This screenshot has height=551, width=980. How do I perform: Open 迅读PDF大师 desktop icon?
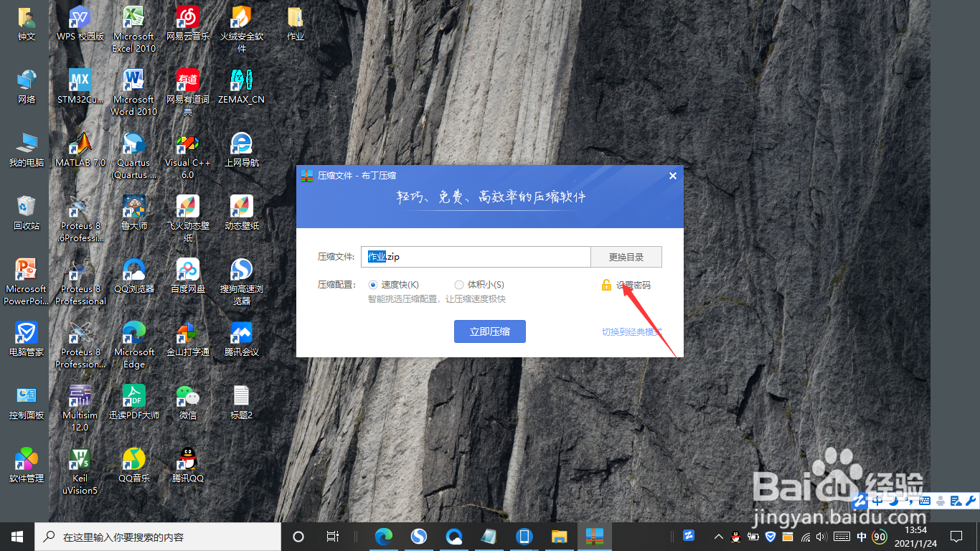click(x=134, y=402)
